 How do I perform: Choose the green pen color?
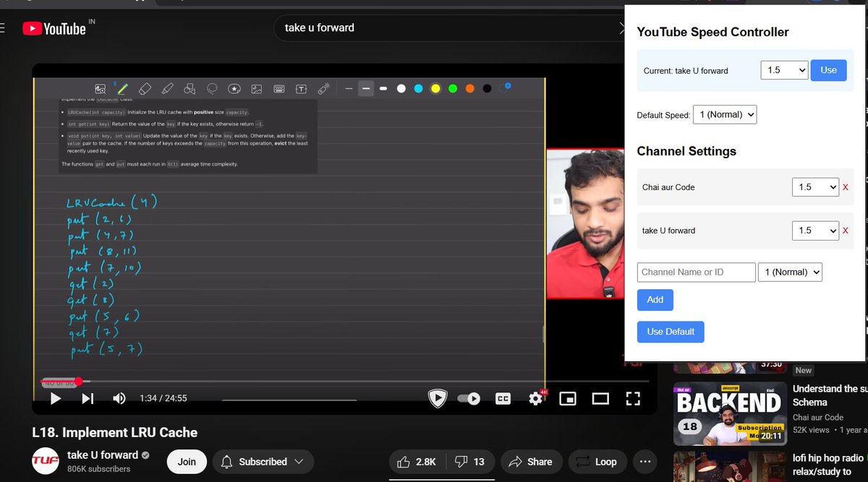[453, 89]
